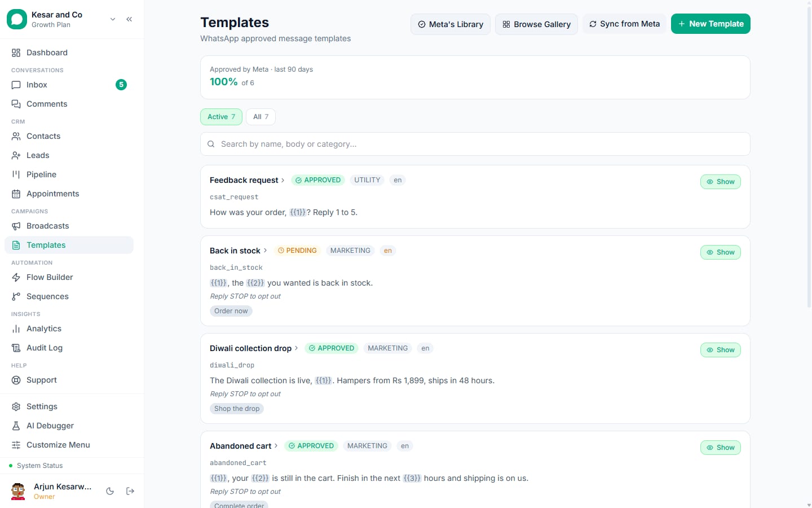Open the Settings gear icon
Viewport: 812px width, 508px height.
[16, 406]
